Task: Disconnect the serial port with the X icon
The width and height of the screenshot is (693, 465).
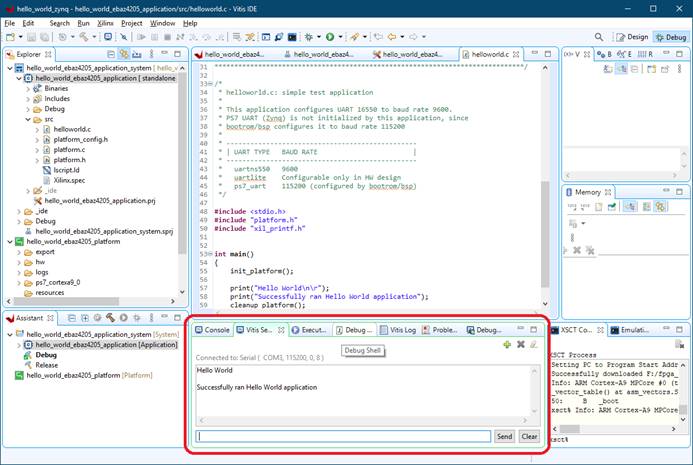Action: tap(520, 345)
